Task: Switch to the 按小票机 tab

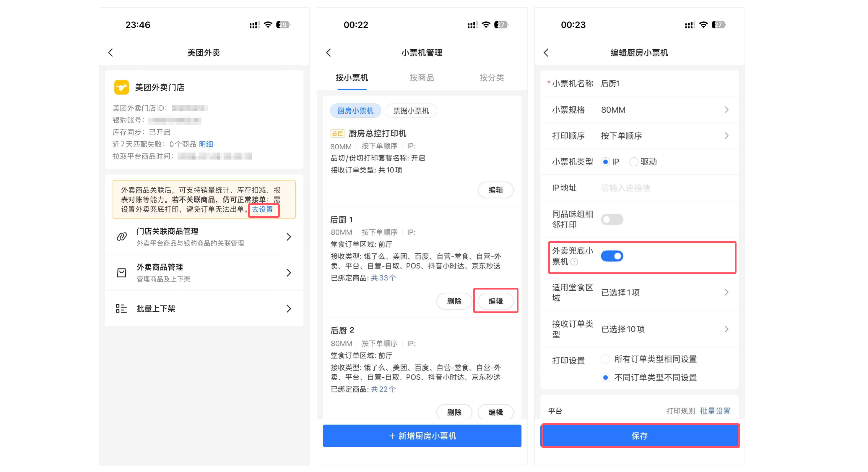Action: point(352,77)
